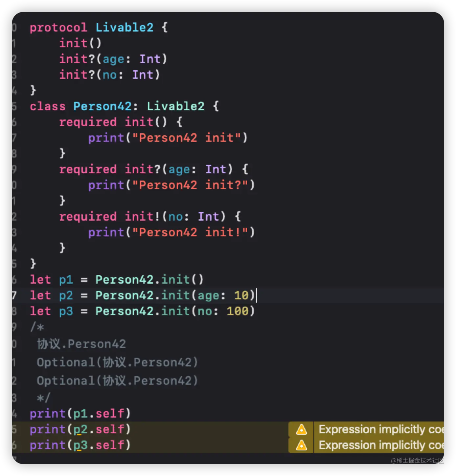The height and width of the screenshot is (476, 456).
Task: Click the Livable2 name in the protocol declaration
Action: [x=125, y=27]
